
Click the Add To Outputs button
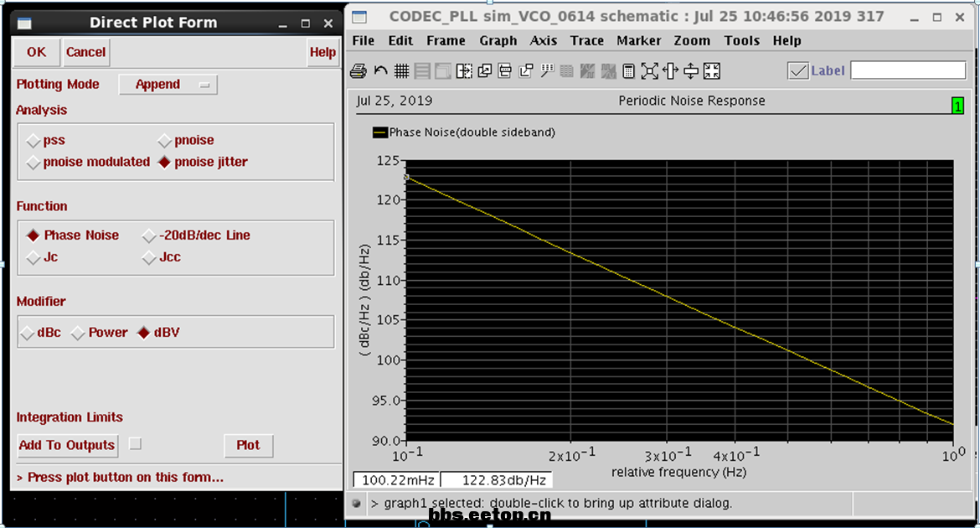tap(67, 445)
